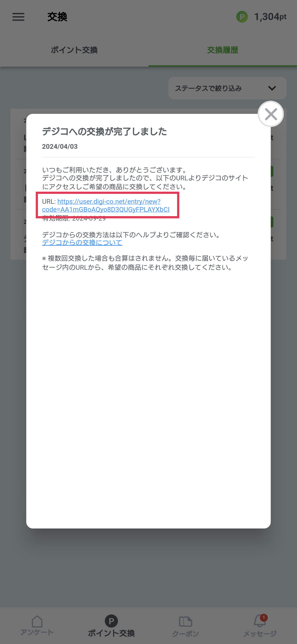Switch to ポイント交換 tab
The image size is (297, 644).
[x=74, y=50]
